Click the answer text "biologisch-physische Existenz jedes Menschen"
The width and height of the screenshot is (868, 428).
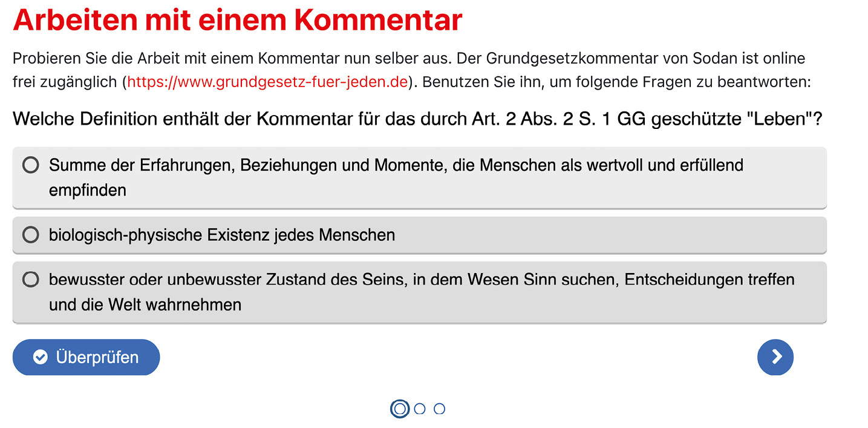click(222, 235)
